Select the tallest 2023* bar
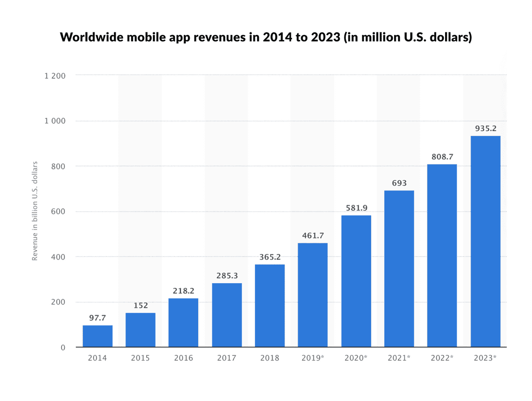532x401 pixels. (x=486, y=241)
